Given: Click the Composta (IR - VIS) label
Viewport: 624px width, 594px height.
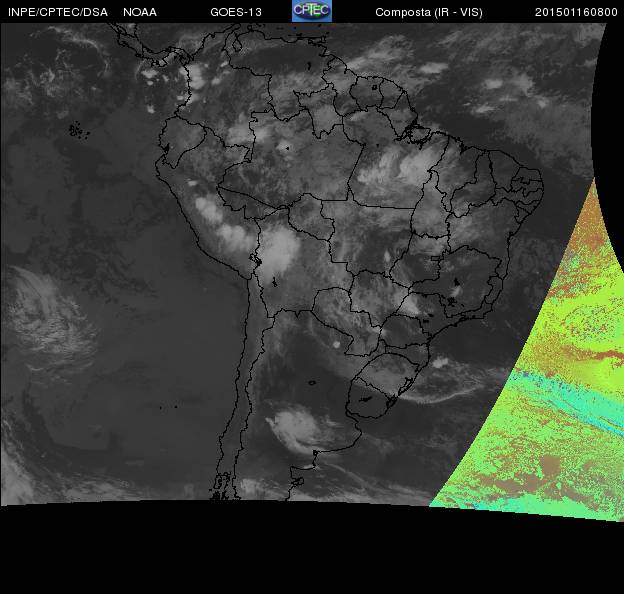Looking at the screenshot, I should tap(429, 12).
